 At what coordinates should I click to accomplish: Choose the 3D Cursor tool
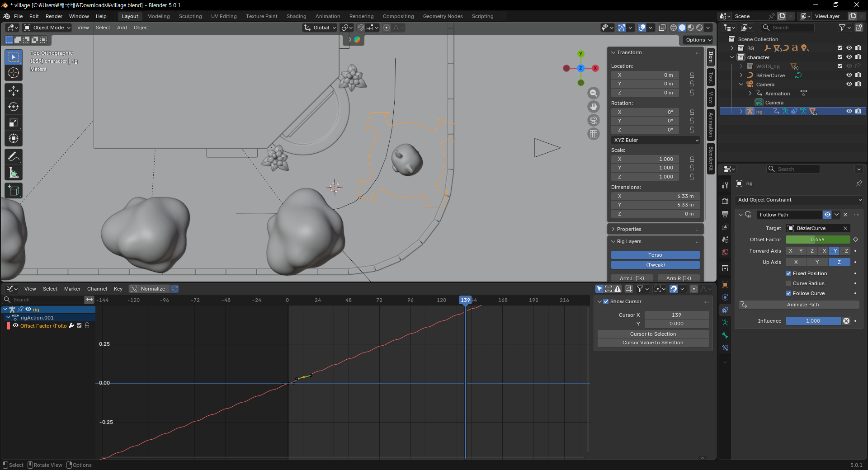14,73
